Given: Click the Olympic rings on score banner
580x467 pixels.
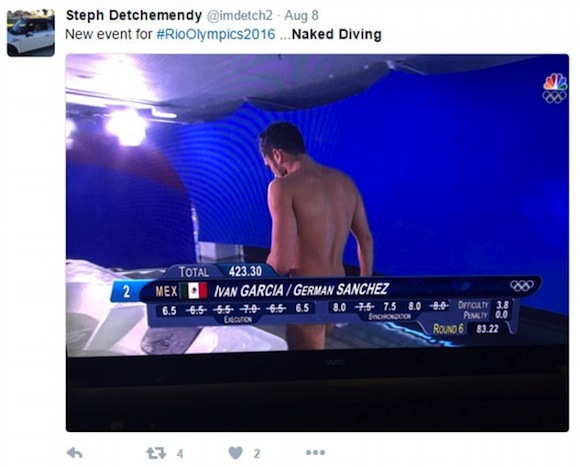Looking at the screenshot, I should click(x=522, y=285).
